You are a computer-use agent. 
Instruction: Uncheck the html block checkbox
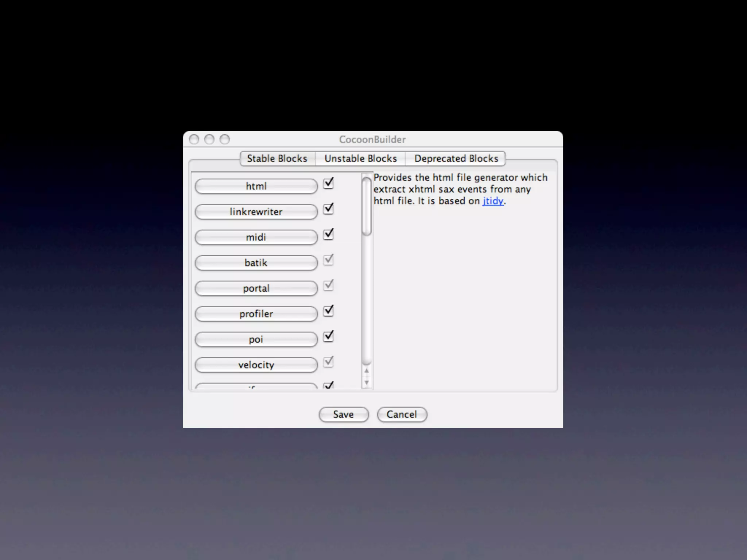(328, 183)
